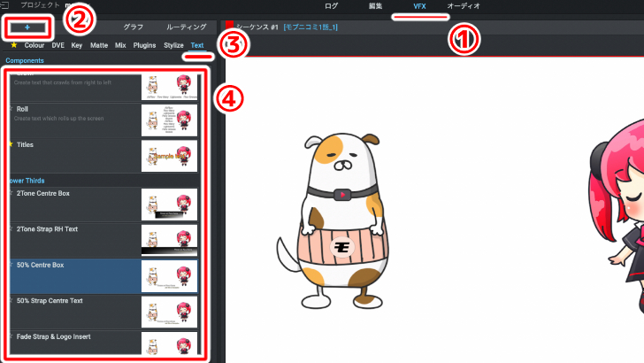The width and height of the screenshot is (644, 363).
Task: Select the Mix effects category
Action: pyautogui.click(x=120, y=45)
